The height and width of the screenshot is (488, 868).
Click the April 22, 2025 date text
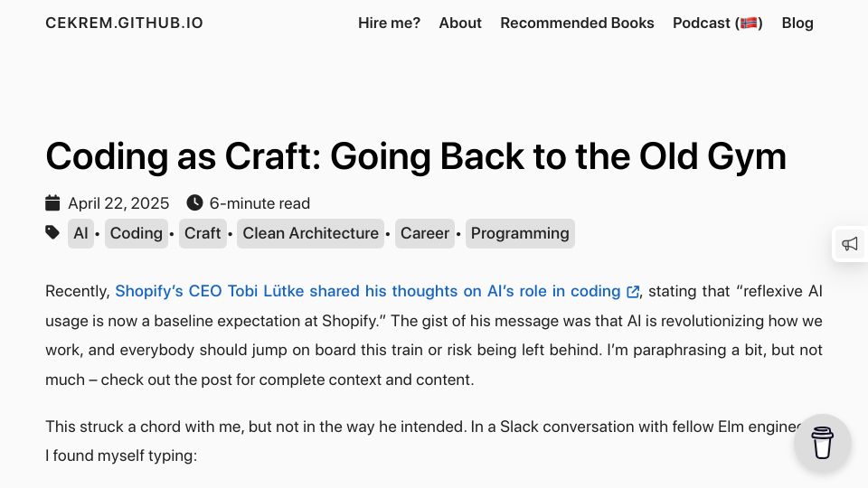pos(118,203)
